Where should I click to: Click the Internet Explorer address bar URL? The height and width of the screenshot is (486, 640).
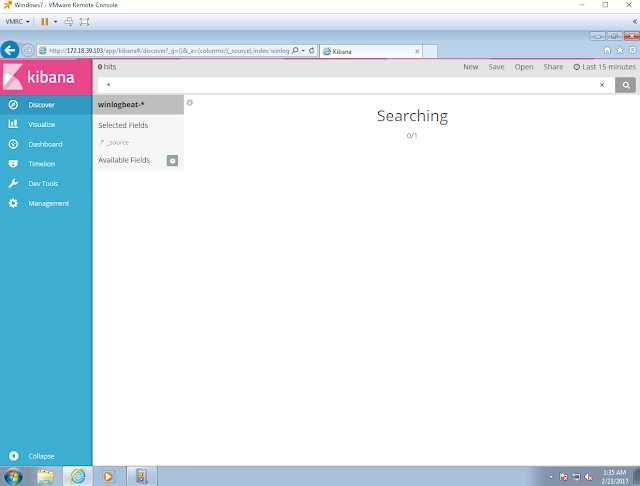(169, 51)
